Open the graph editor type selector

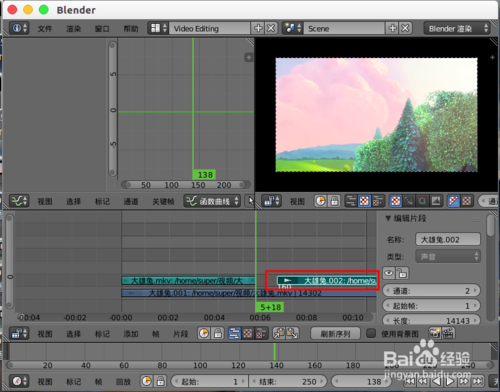(19, 201)
